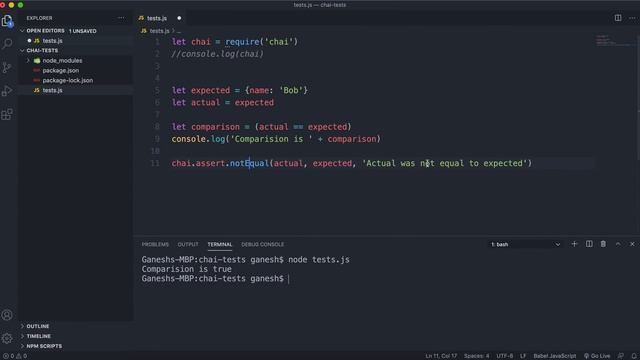Switch to the Output tab
Viewport: 640px width, 360px height.
click(188, 244)
